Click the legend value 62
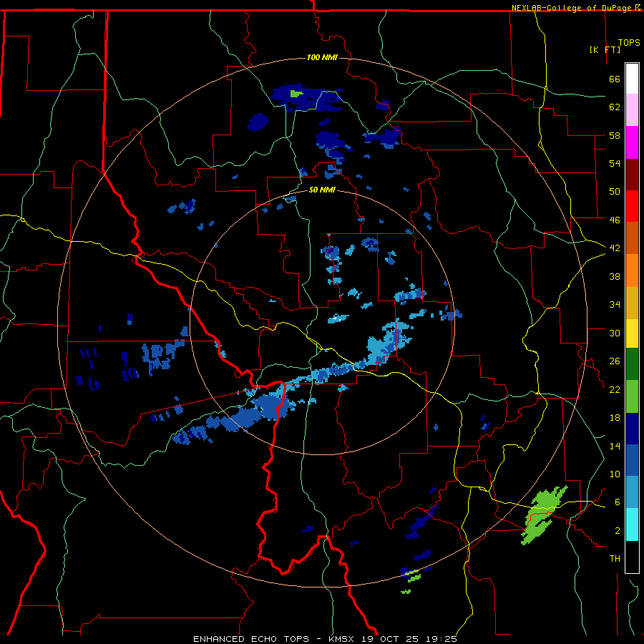Screen dimensions: 644x644 [x=615, y=107]
